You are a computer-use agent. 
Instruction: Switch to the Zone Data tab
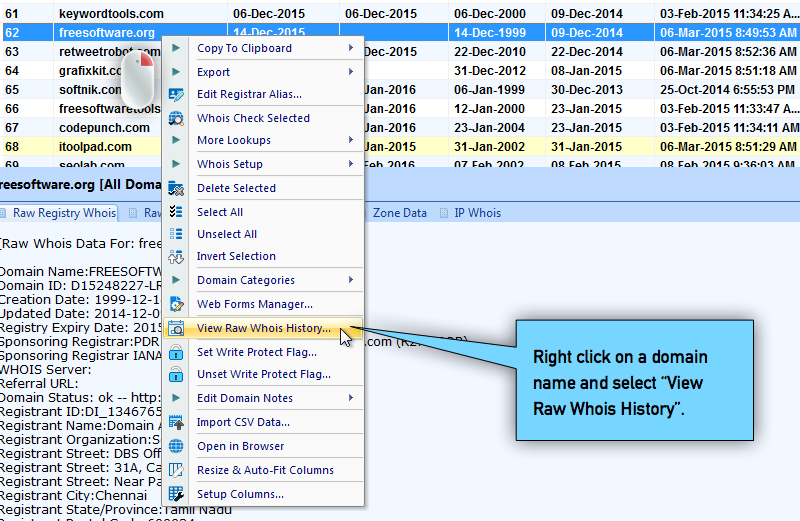point(399,213)
